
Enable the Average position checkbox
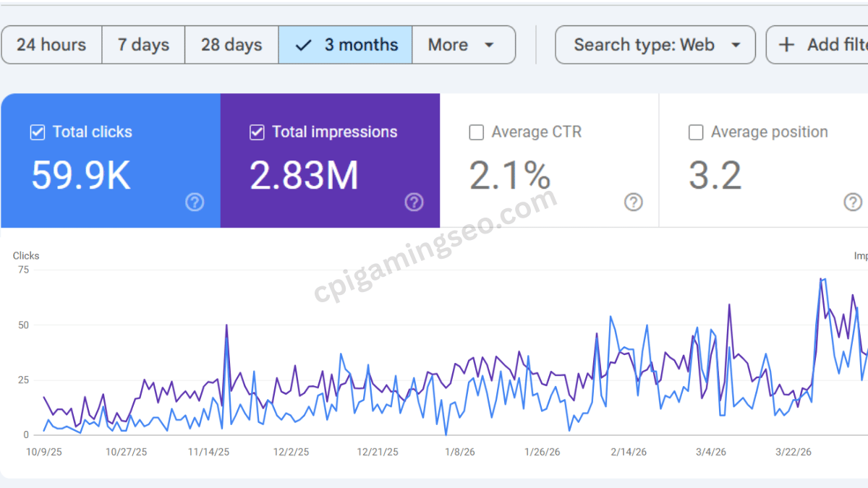click(696, 132)
